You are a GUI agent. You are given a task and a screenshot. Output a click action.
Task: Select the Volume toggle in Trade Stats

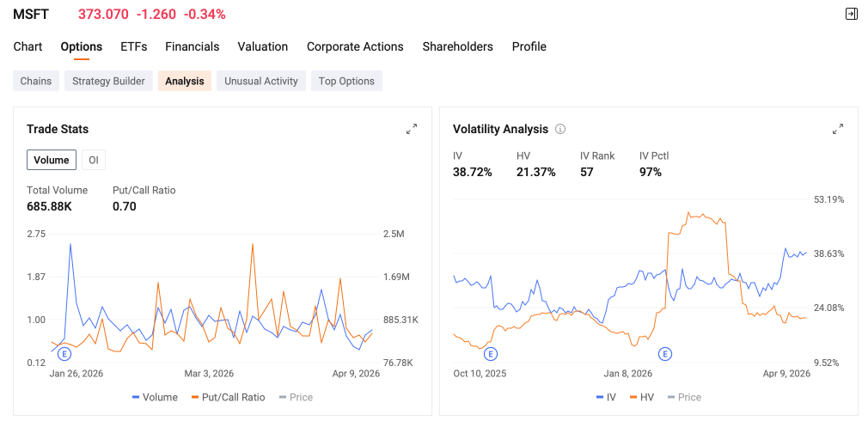coord(52,160)
